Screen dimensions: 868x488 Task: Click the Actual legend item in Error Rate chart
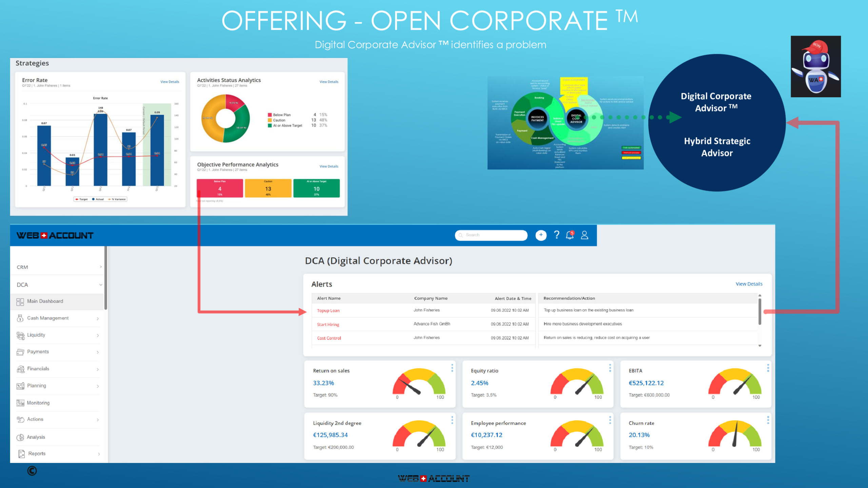tap(98, 199)
